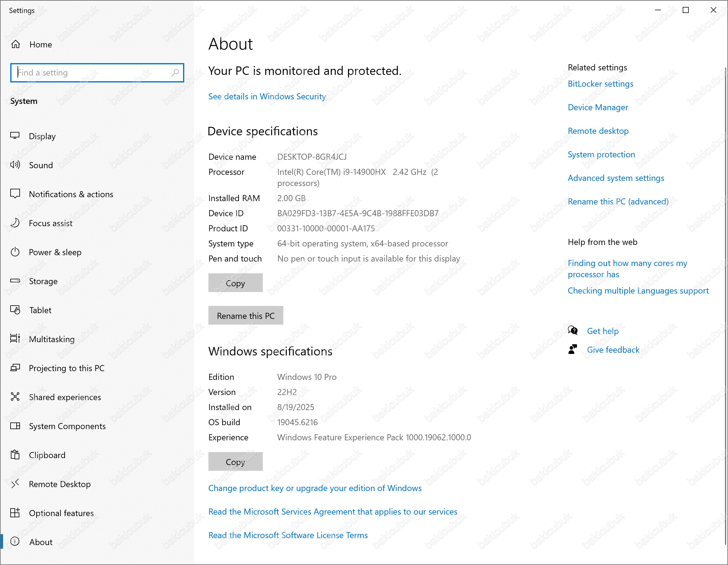Open Device Manager link
728x565 pixels.
(x=598, y=107)
